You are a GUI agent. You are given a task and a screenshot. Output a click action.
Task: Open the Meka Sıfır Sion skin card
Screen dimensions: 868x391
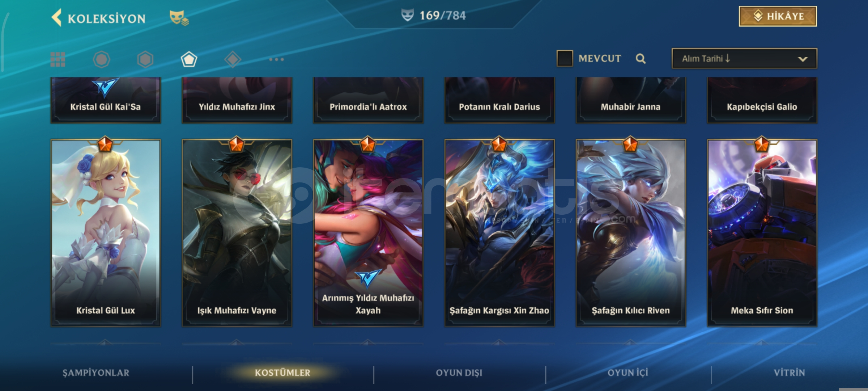click(762, 233)
